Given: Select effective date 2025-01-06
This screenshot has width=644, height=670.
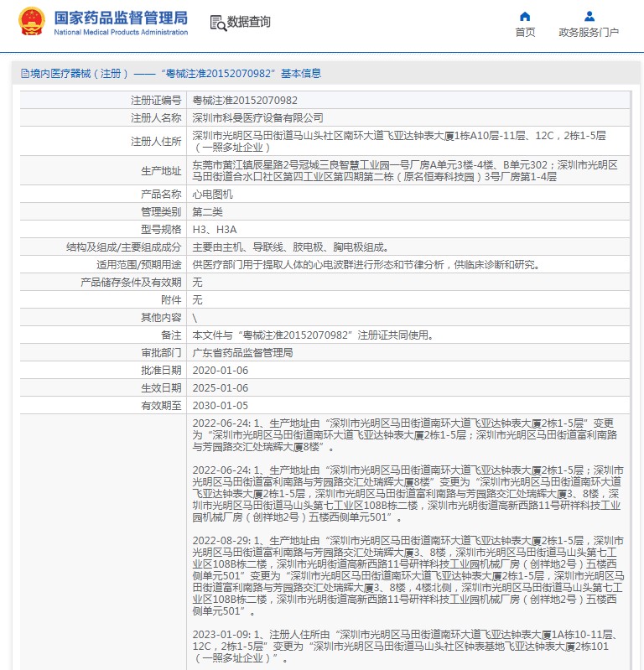Looking at the screenshot, I should 220,388.
